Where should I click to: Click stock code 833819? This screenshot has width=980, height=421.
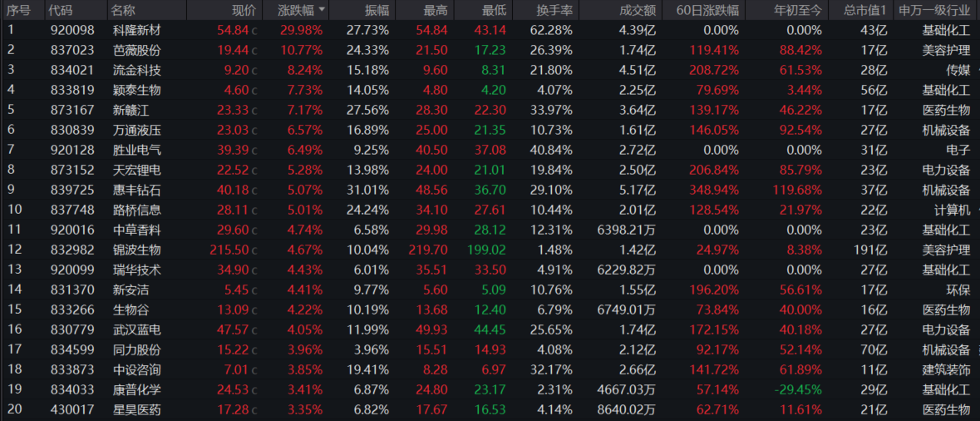(71, 90)
